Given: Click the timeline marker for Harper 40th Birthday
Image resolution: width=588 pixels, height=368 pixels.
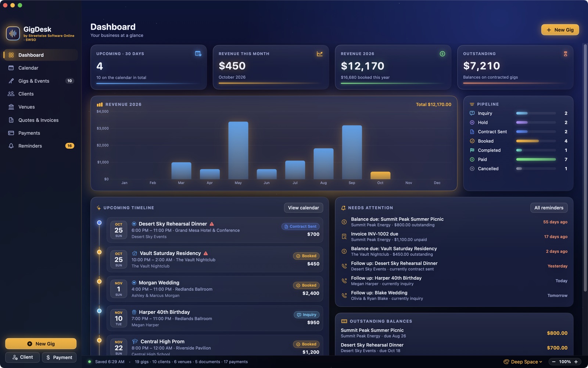Looking at the screenshot, I should pos(99,311).
